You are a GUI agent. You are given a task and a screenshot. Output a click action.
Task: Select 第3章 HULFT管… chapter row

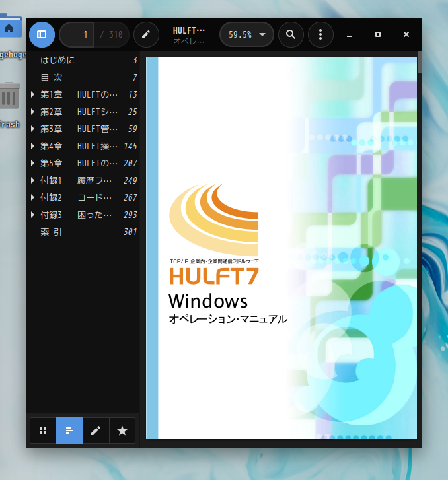(83, 129)
